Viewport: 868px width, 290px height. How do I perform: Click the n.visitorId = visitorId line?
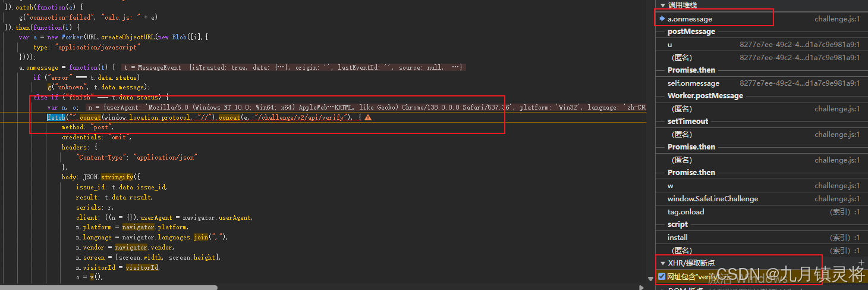[118, 267]
